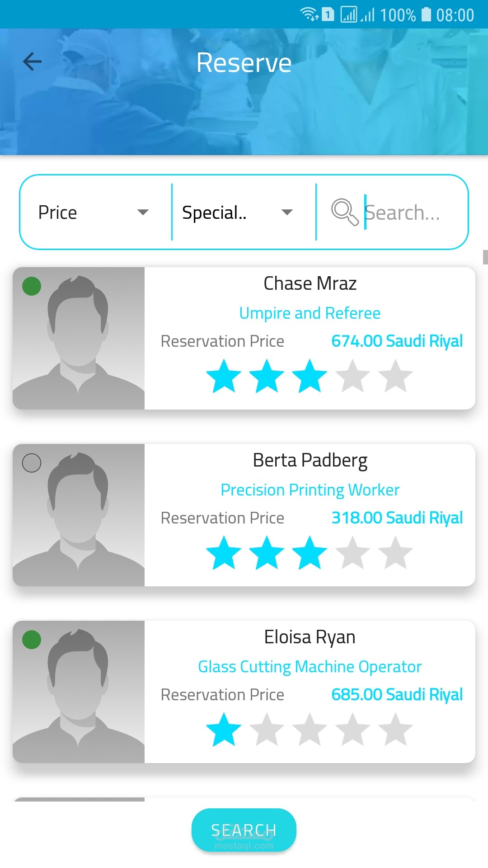
Task: Tap Berta Padberg's grey offline status dot
Action: pyautogui.click(x=32, y=463)
